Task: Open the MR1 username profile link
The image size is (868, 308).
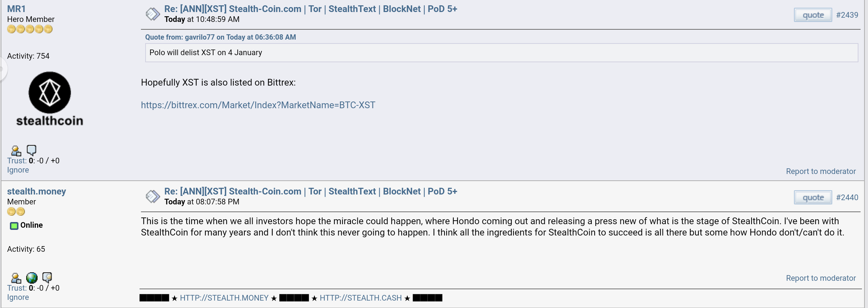Action: [16, 9]
